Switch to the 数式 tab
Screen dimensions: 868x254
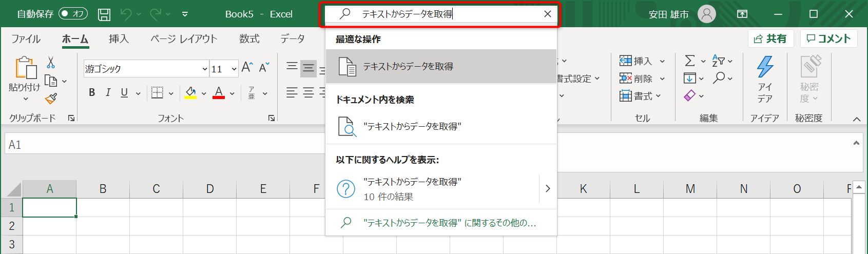coord(249,39)
